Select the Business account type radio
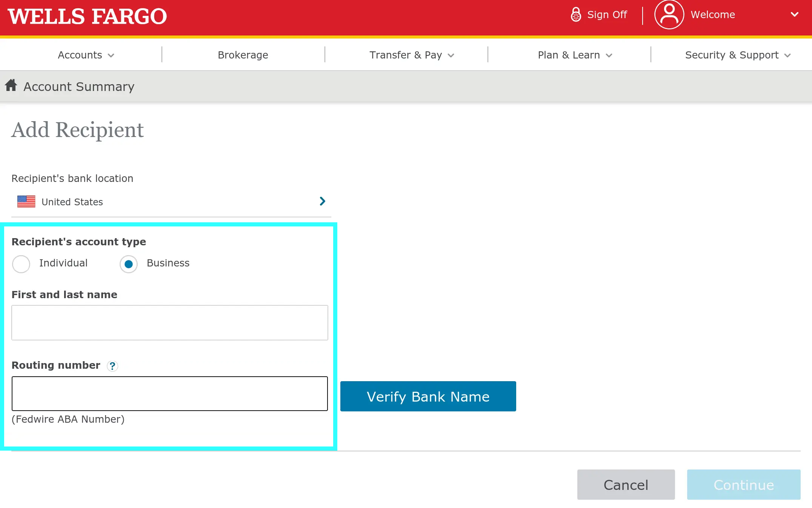 [129, 264]
